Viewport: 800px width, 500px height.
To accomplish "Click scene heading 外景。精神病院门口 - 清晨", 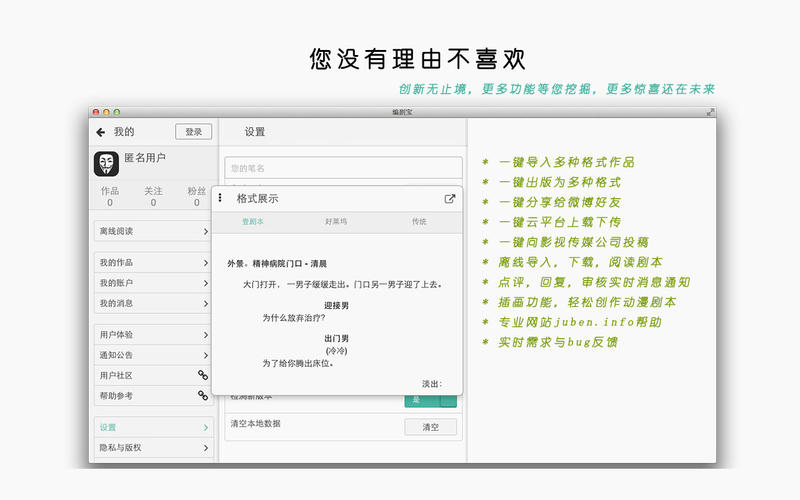I will 277,264.
